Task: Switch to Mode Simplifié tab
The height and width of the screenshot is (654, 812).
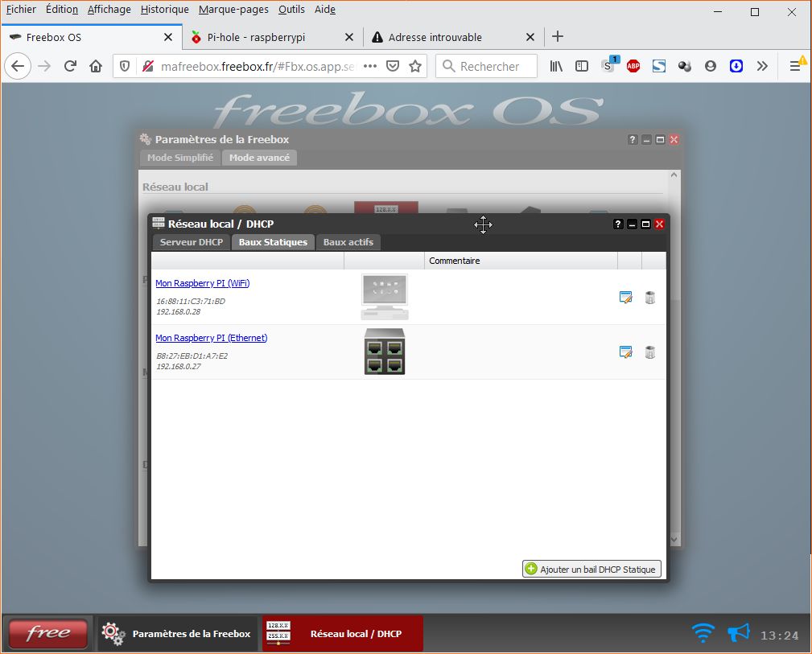Action: tap(180, 158)
